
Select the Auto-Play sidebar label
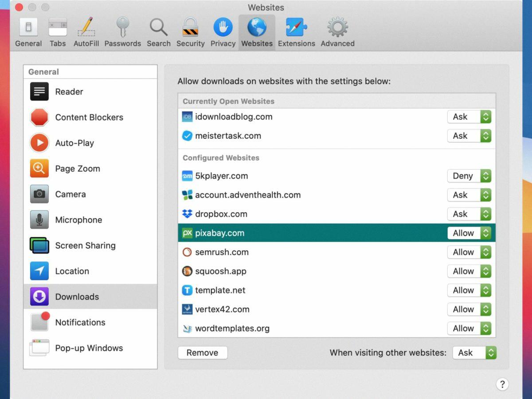[x=74, y=143]
